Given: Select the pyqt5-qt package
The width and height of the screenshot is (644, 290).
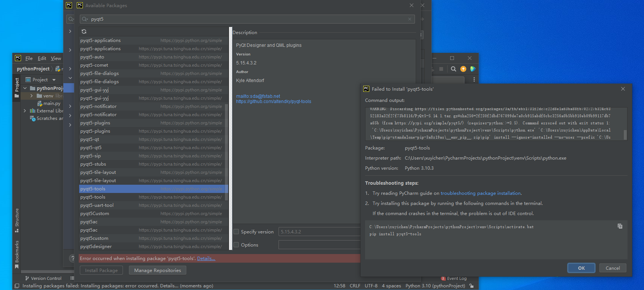Looking at the screenshot, I should pos(152,139).
